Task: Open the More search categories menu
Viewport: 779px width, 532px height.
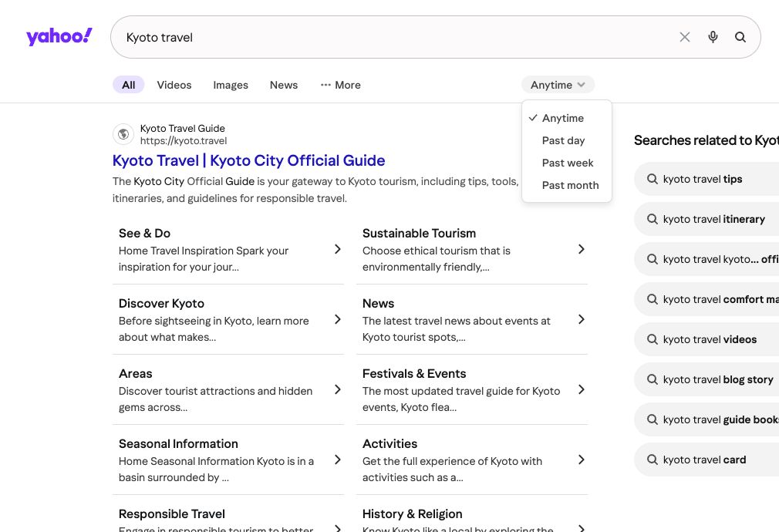Action: [x=341, y=85]
